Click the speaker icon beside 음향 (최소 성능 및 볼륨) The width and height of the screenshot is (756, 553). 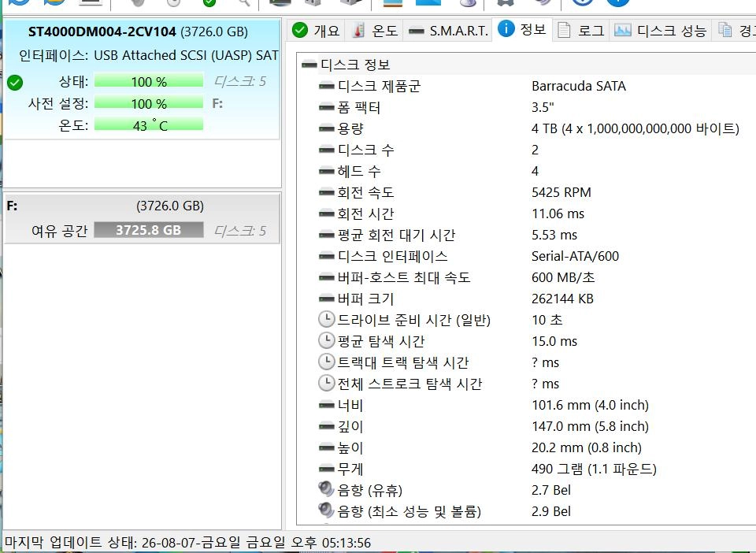pyautogui.click(x=326, y=510)
